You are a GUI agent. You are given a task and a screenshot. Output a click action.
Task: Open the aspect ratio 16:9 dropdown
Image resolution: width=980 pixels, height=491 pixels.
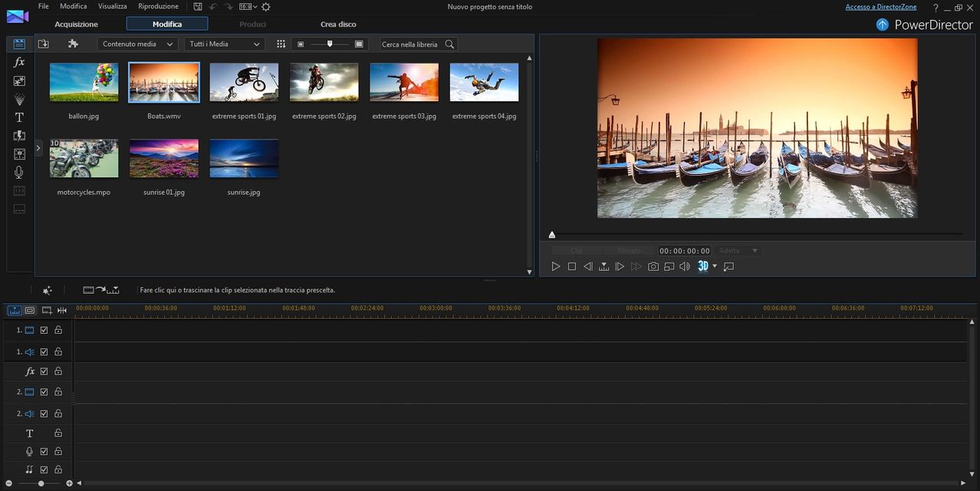tap(248, 6)
